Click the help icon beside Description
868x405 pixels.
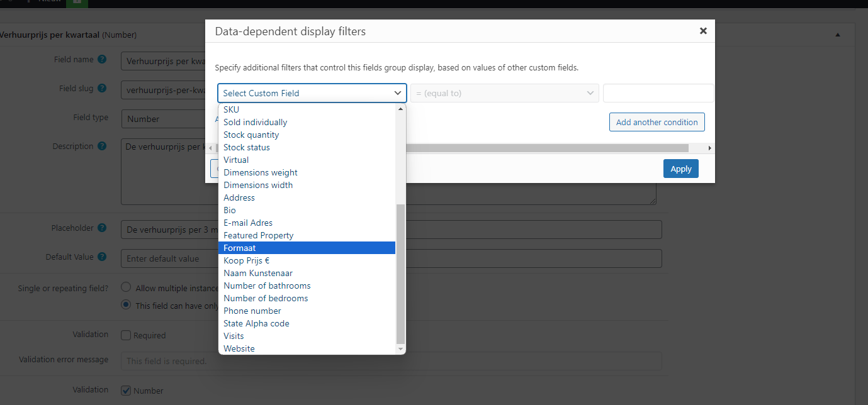[102, 147]
